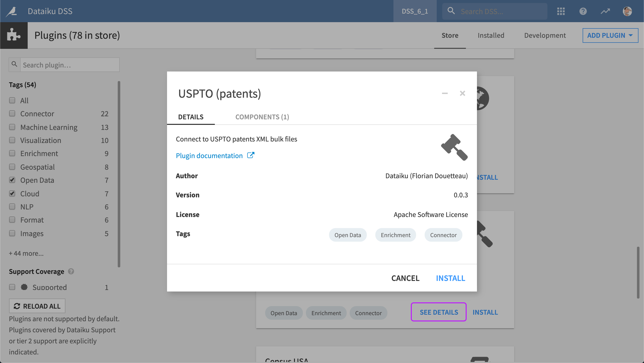
Task: Switch to the Installed plugins tab
Action: (491, 35)
